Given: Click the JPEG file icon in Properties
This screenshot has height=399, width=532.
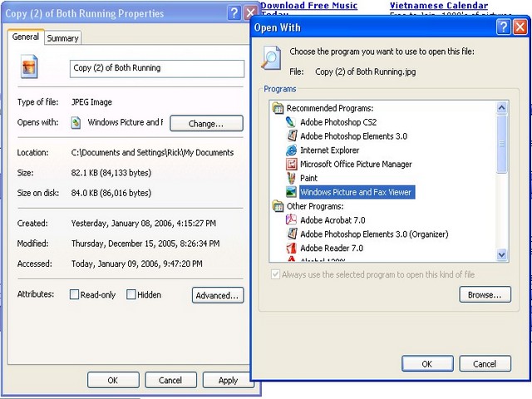Looking at the screenshot, I should (29, 66).
